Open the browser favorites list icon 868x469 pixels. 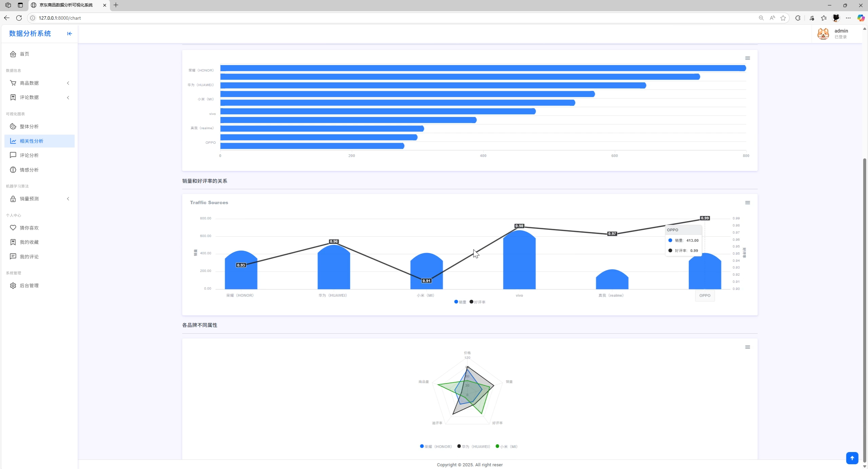tap(824, 18)
